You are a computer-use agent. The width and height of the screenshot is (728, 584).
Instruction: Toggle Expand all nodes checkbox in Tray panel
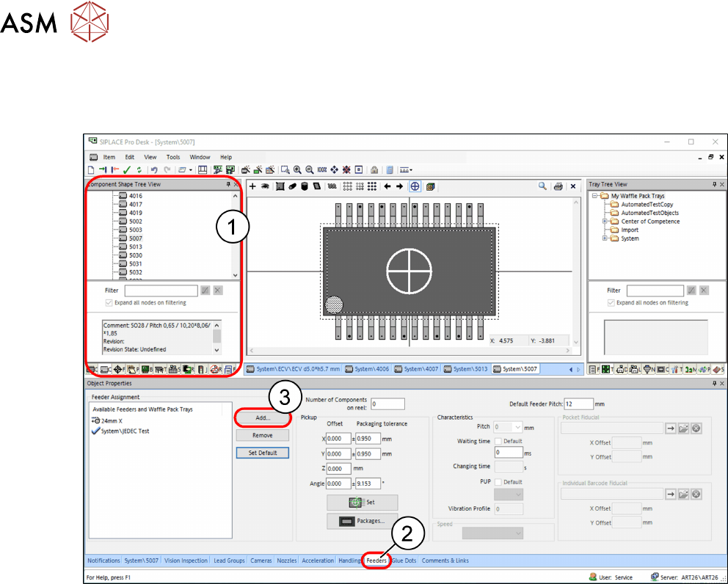point(611,303)
